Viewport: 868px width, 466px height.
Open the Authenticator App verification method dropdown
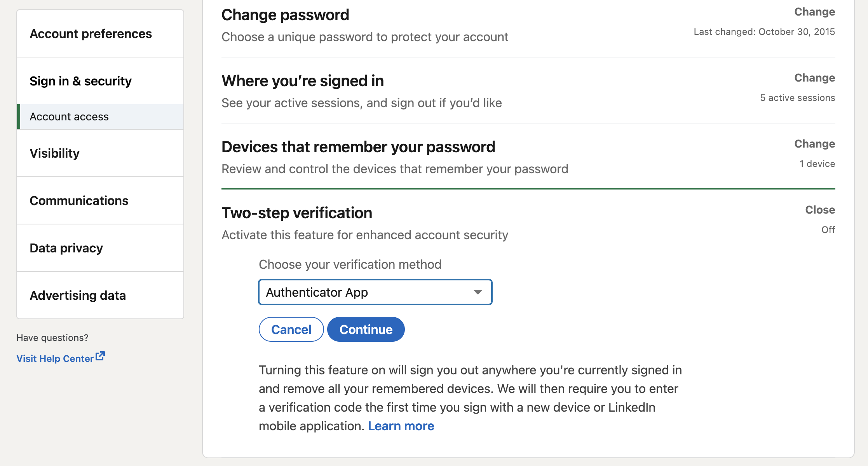tap(375, 292)
